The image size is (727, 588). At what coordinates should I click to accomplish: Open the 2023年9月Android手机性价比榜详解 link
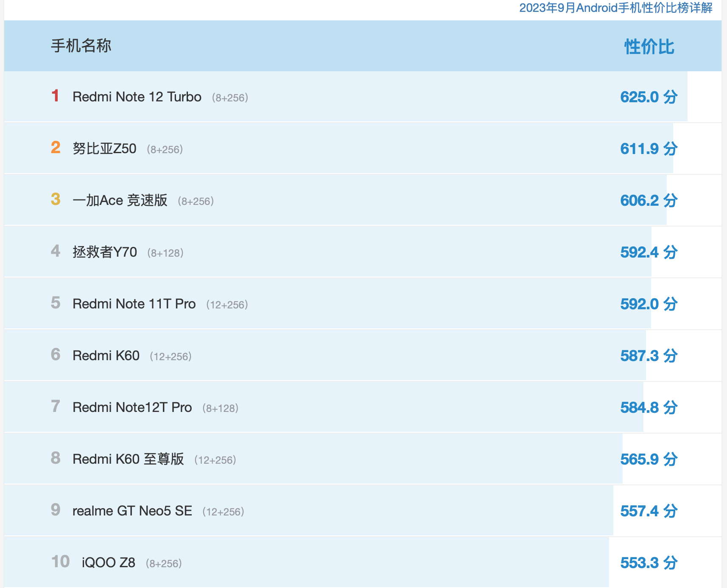[615, 8]
